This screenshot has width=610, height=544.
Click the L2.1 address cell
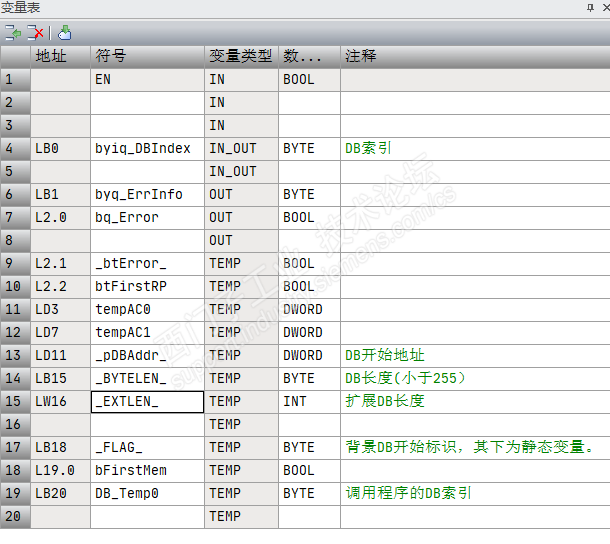pos(60,264)
